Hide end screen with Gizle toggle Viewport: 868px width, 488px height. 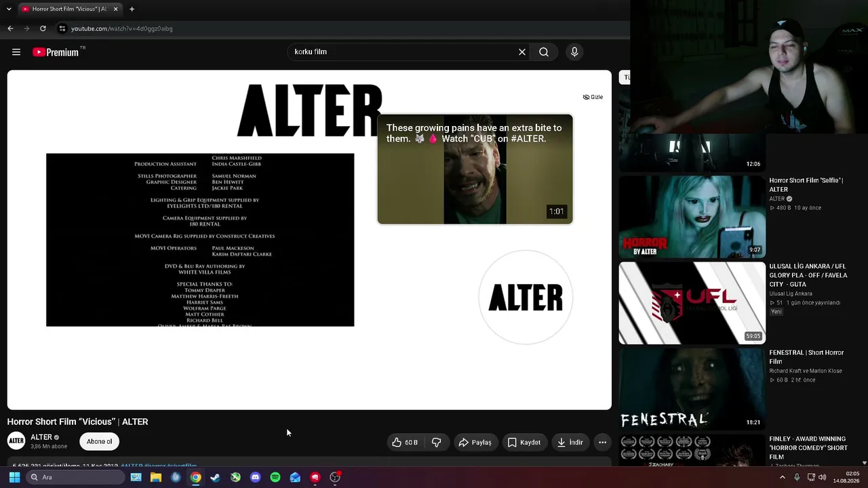(593, 97)
